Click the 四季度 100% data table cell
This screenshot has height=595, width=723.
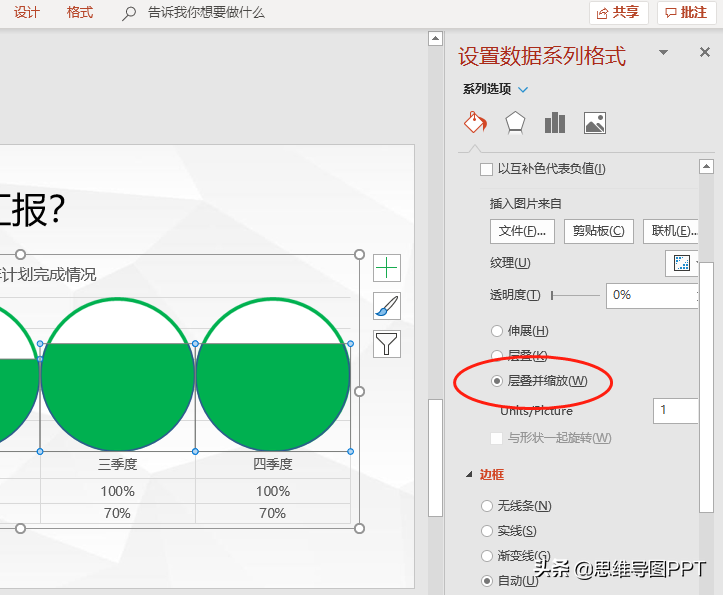273,491
